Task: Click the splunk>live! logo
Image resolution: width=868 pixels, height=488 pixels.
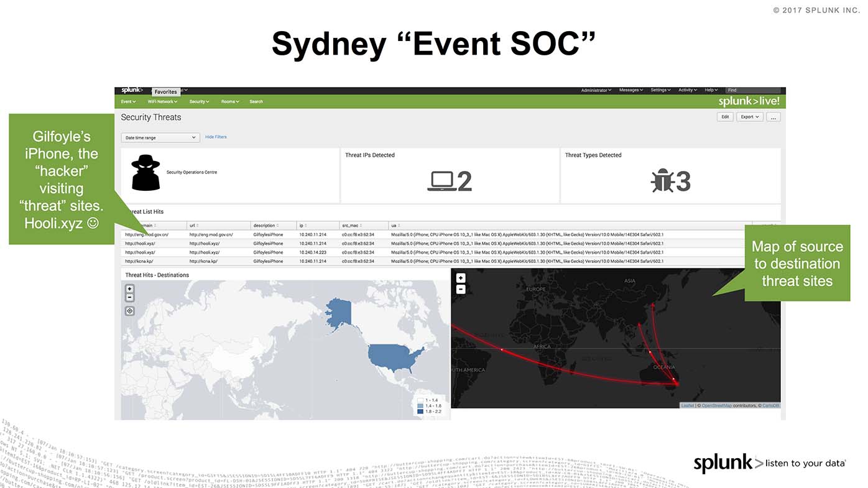Action: pos(749,101)
